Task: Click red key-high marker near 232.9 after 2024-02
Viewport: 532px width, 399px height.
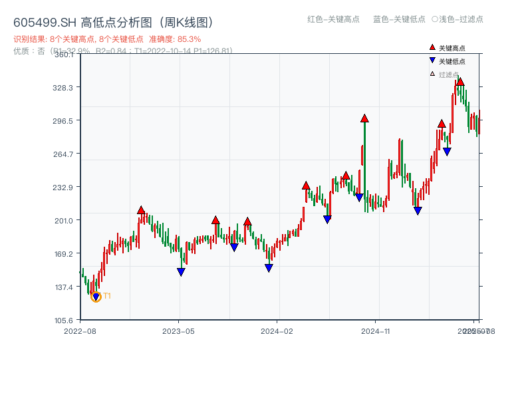Action: (306, 186)
